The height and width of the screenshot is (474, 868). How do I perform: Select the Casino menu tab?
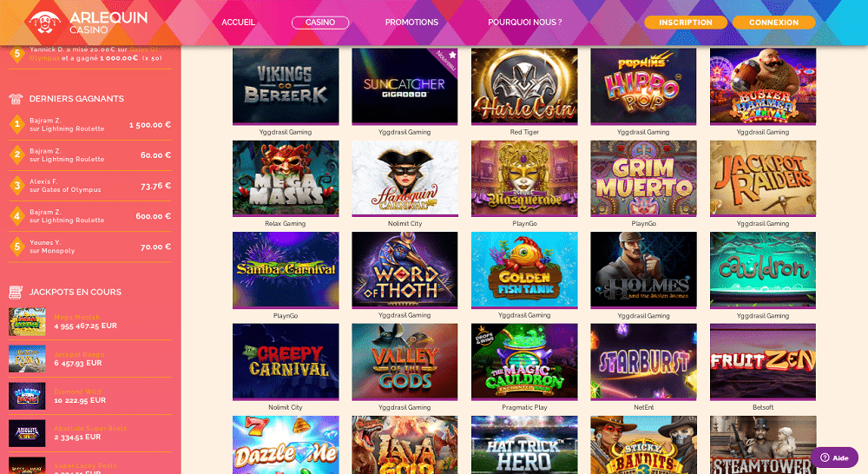click(x=320, y=23)
